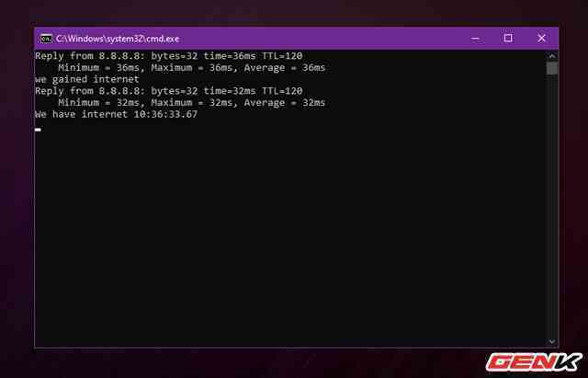Click the scrollbar down arrow

(x=552, y=341)
